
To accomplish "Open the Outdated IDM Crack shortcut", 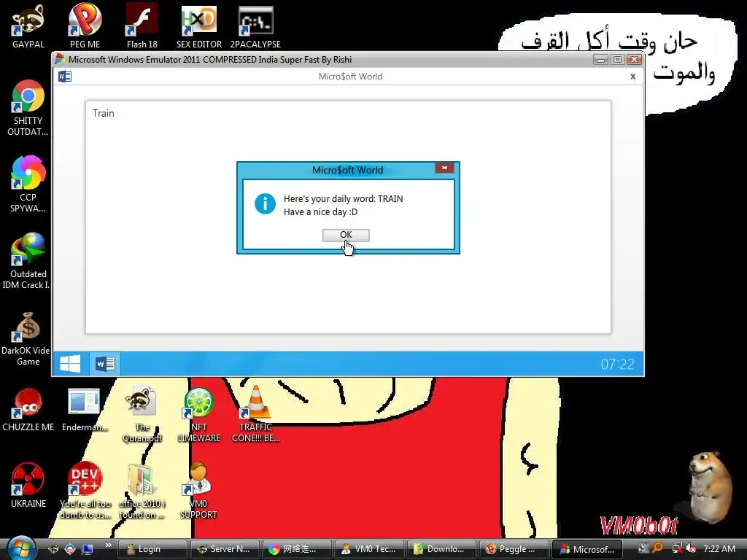I will pyautogui.click(x=28, y=260).
